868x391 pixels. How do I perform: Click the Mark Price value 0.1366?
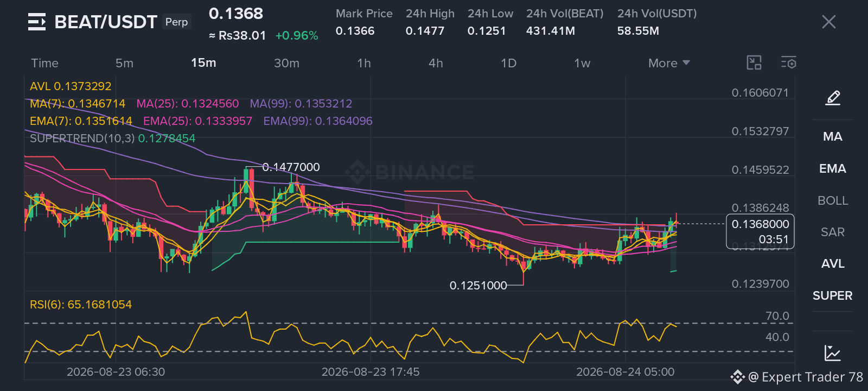(355, 31)
